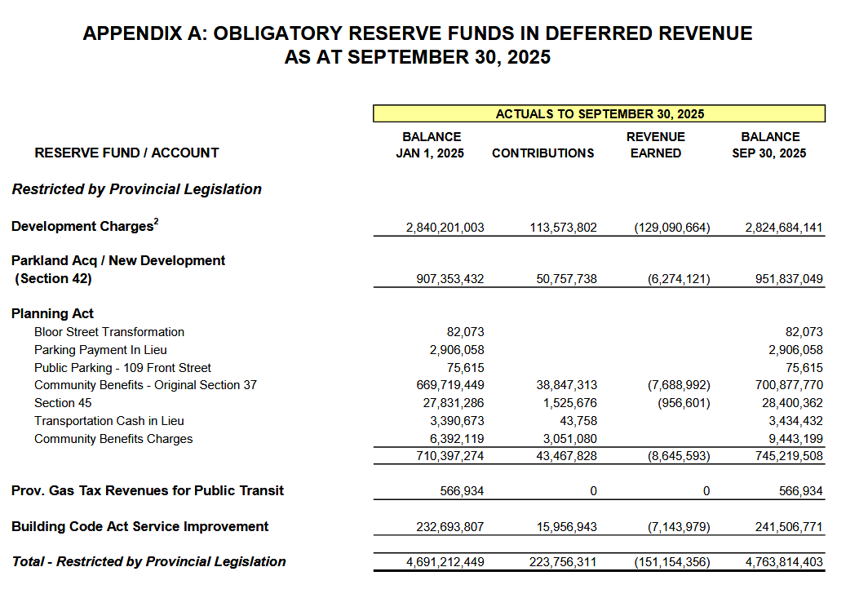Screen dimensions: 868x598
Task: Select the total ending balance 4,763,814,403
Action: (783, 562)
